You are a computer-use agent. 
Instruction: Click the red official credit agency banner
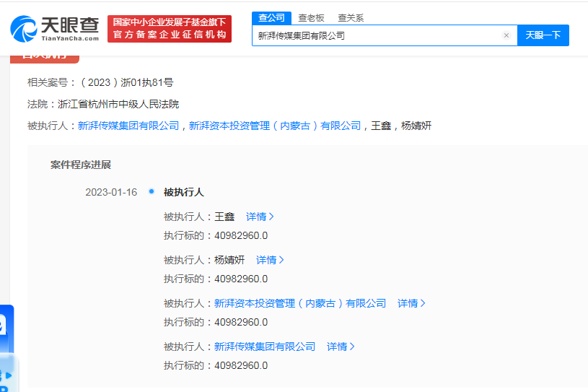click(x=170, y=29)
